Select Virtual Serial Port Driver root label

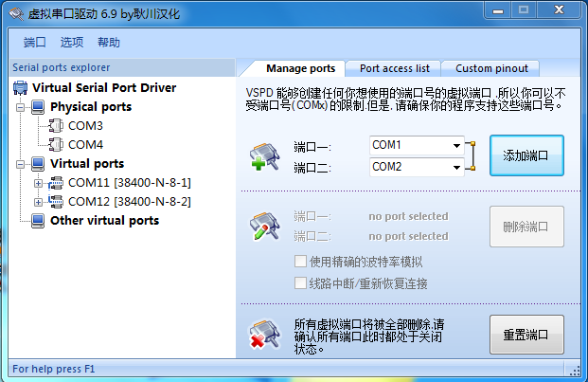click(x=104, y=87)
